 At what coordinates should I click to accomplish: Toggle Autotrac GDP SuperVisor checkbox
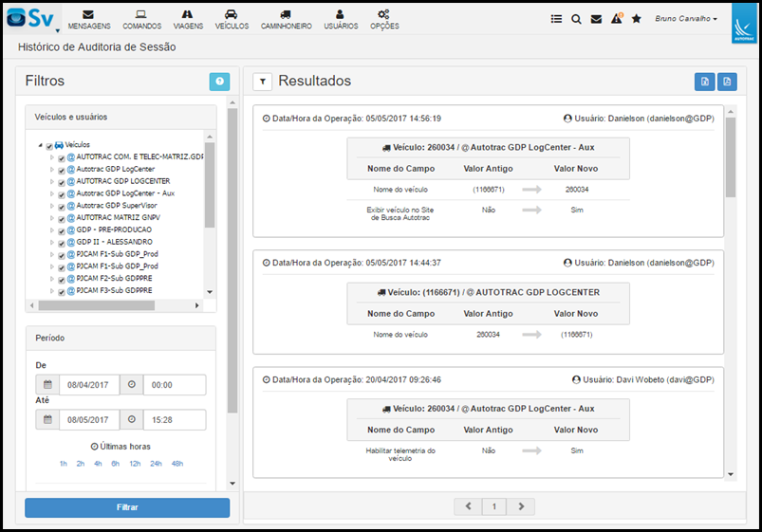[62, 207]
